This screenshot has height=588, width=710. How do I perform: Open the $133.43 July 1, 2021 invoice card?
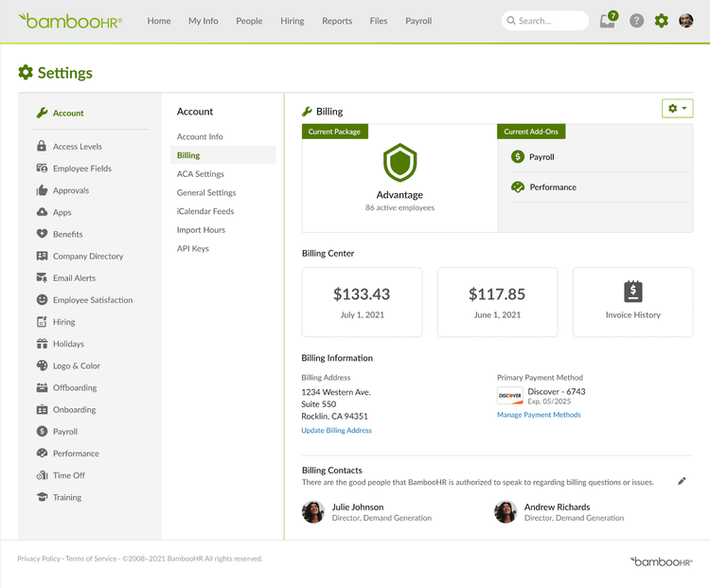pyautogui.click(x=362, y=302)
